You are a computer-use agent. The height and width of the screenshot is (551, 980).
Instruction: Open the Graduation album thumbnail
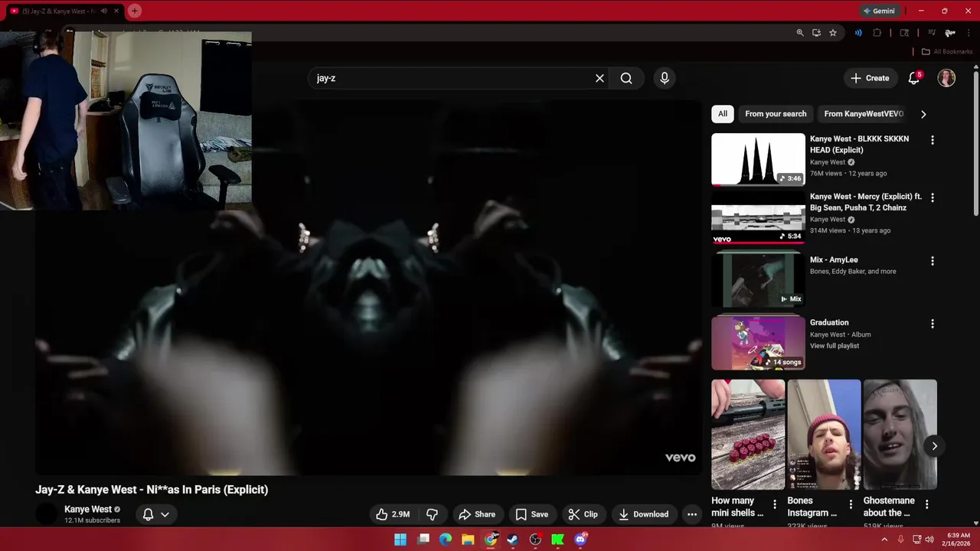tap(758, 344)
